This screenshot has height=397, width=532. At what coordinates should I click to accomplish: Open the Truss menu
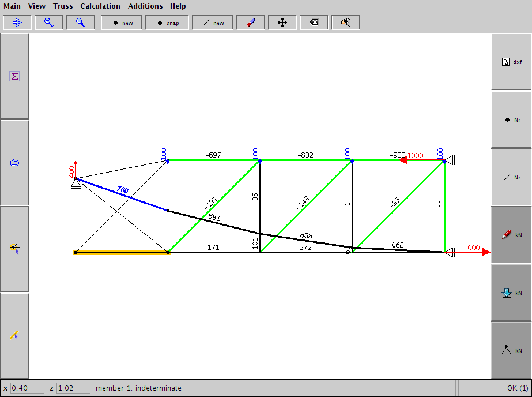coord(63,6)
